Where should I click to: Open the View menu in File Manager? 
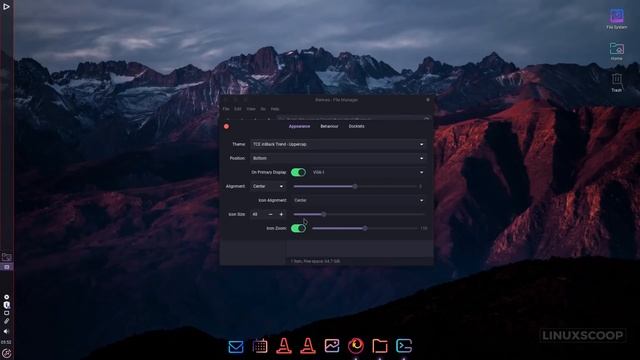click(251, 109)
